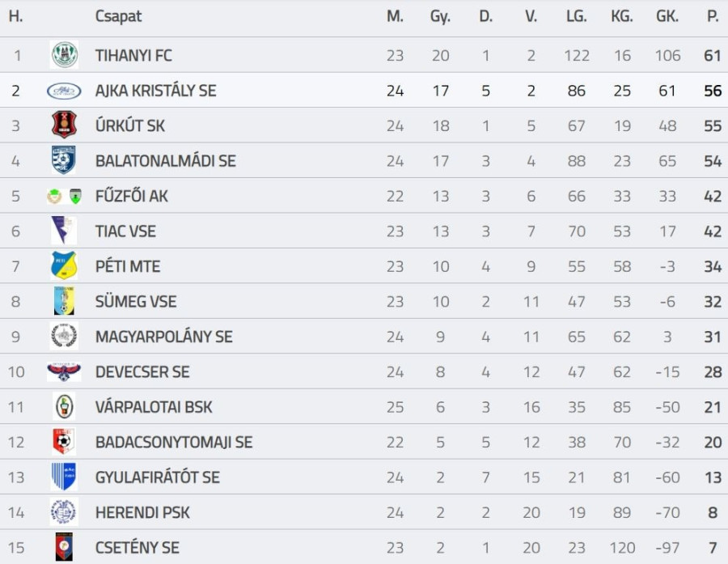Click the Csapat column header
The image size is (728, 564).
pyautogui.click(x=118, y=17)
